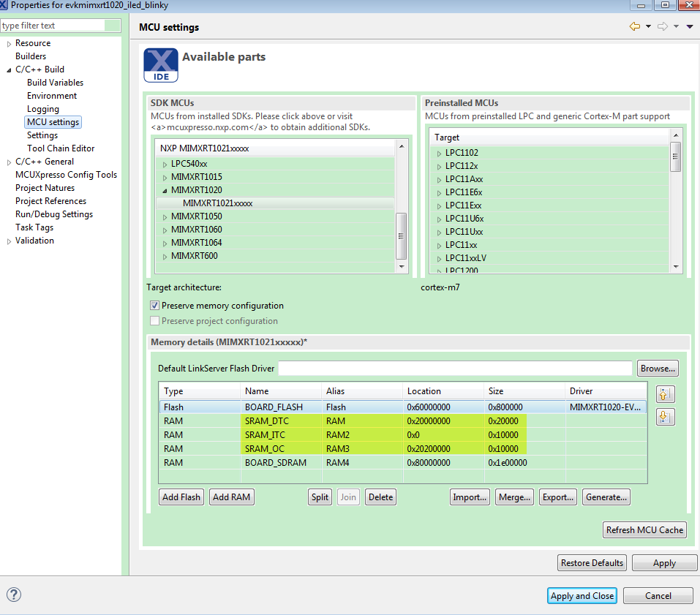Viewport: 700px width, 615px height.
Task: Click Default LinkServer Flash Driver field
Action: 455,369
